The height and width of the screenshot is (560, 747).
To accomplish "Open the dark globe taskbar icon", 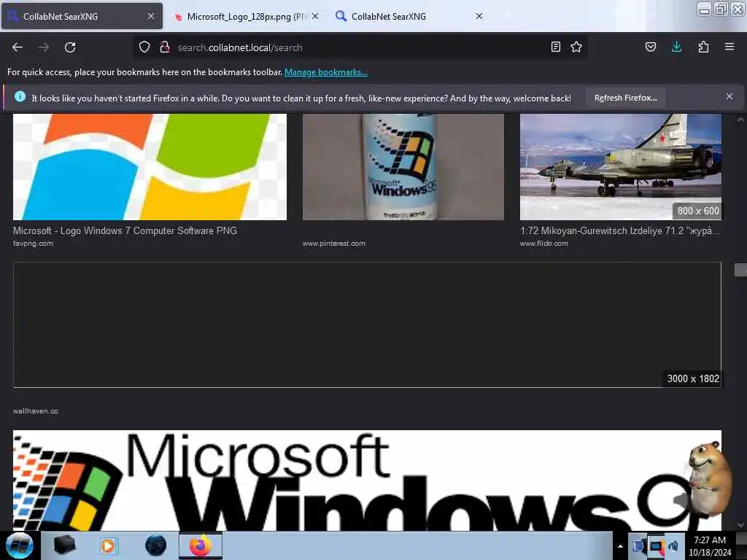I will coord(155,545).
